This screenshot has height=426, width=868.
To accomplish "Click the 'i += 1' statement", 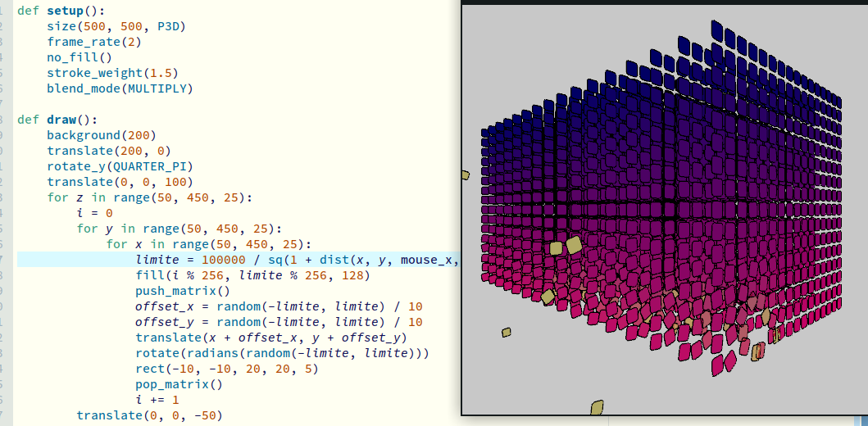I will tap(157, 400).
